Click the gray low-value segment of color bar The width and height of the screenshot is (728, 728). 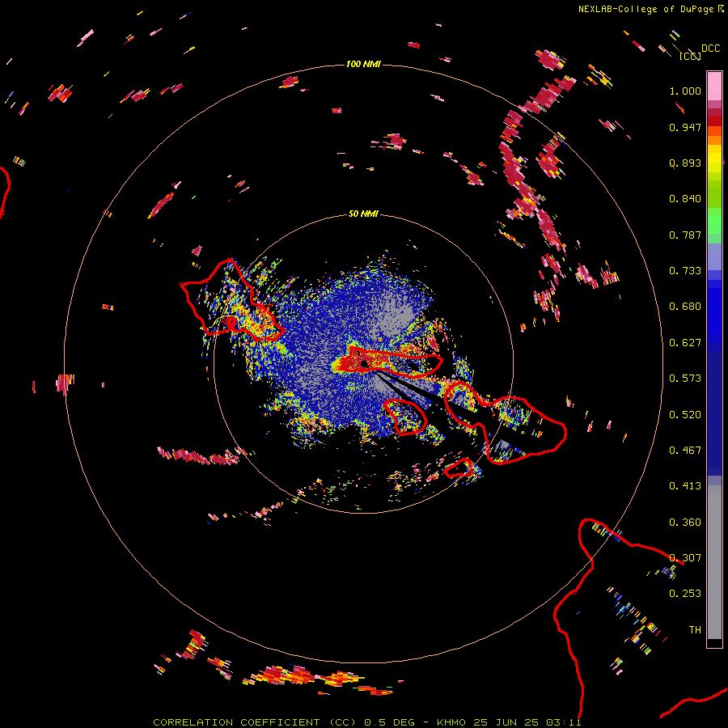(714, 562)
